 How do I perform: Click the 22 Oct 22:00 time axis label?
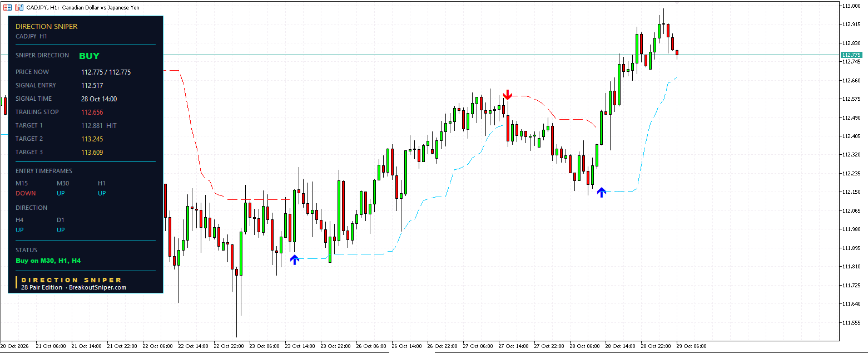click(x=229, y=346)
